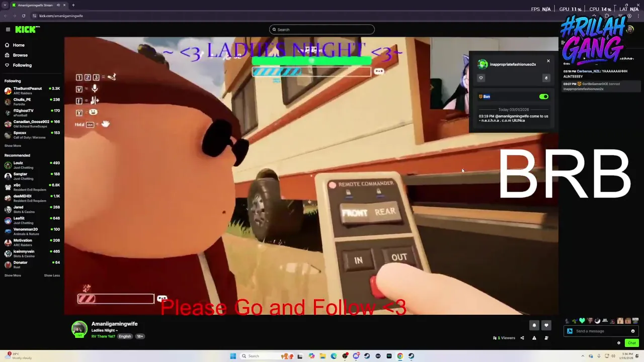
Task: Expand Show More under Recommended
Action: point(13,276)
